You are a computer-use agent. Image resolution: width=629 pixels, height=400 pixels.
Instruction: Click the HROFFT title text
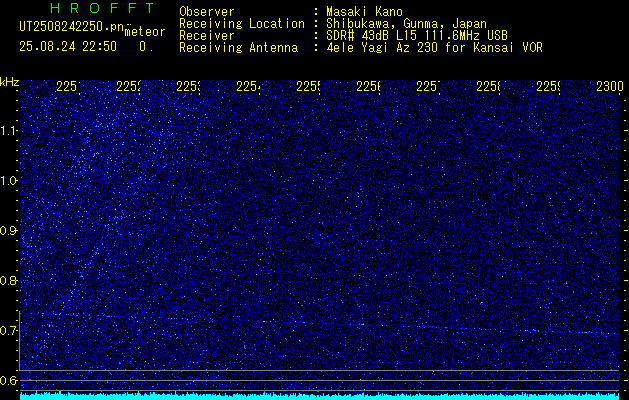point(102,8)
